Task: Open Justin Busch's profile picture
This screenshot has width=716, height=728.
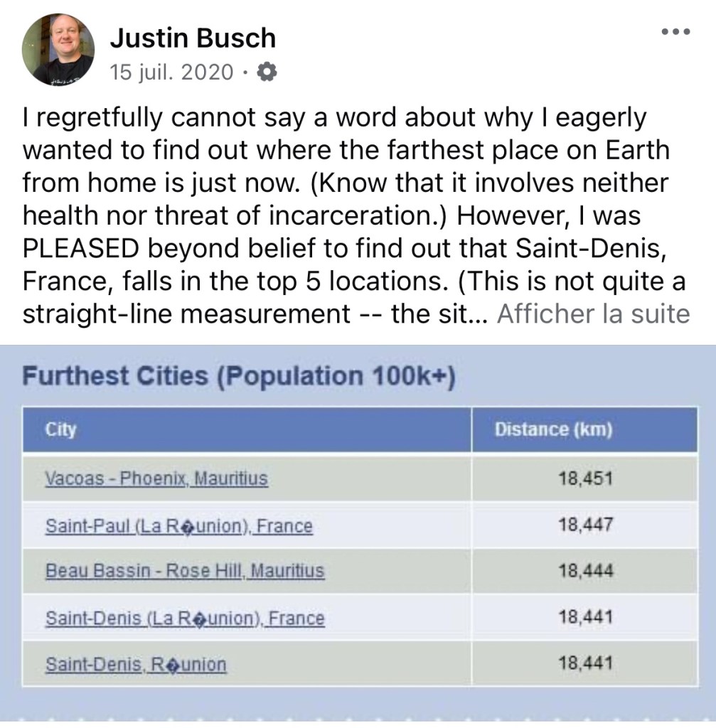Action: point(59,49)
